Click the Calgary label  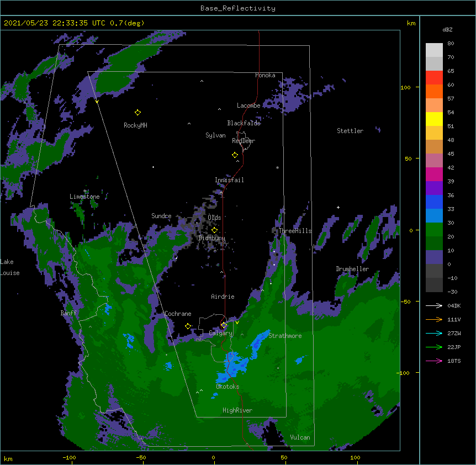click(x=220, y=333)
